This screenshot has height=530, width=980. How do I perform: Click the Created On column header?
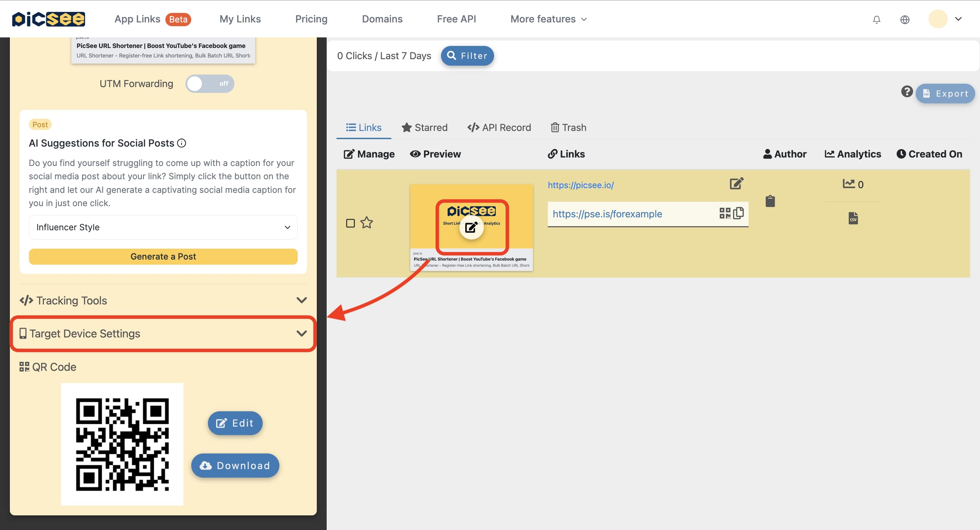click(929, 154)
